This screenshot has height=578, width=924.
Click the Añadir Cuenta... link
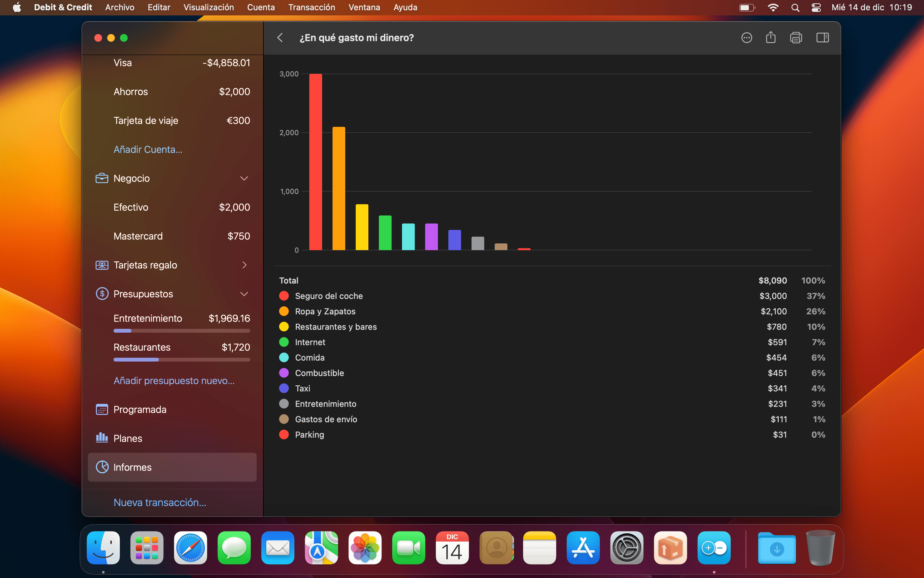coord(148,149)
